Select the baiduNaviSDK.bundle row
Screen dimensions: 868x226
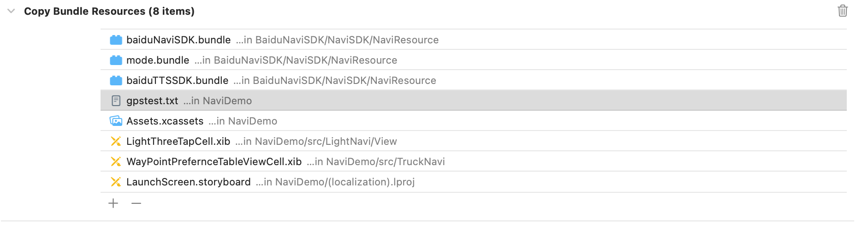click(178, 40)
